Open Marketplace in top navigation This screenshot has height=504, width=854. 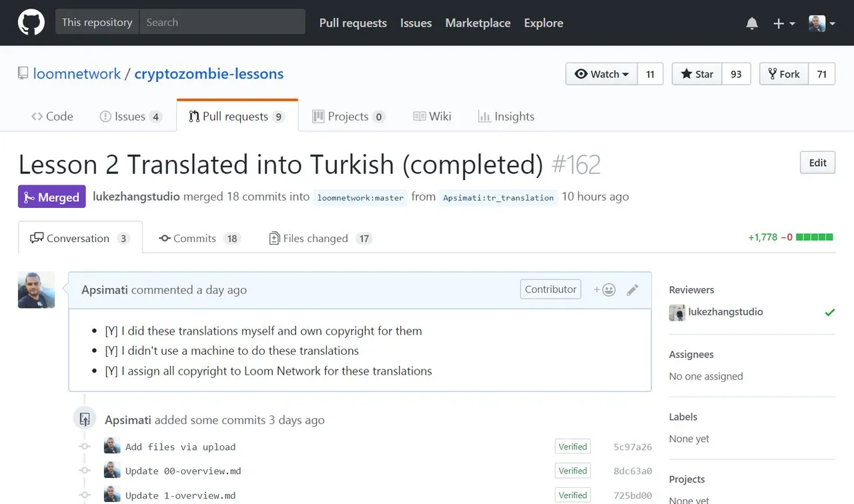point(478,23)
